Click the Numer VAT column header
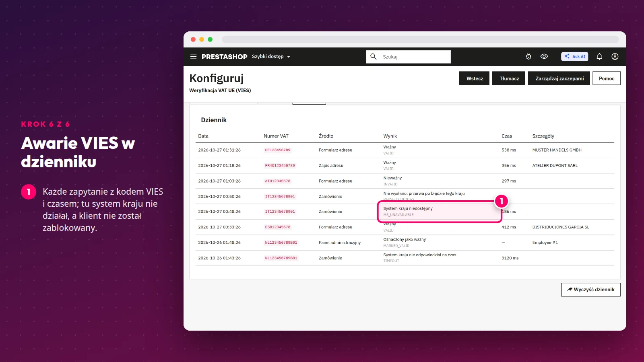 (x=276, y=136)
